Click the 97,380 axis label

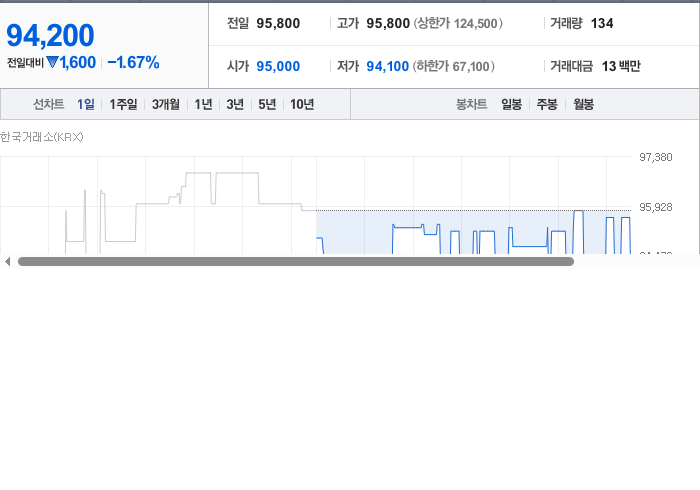[656, 157]
